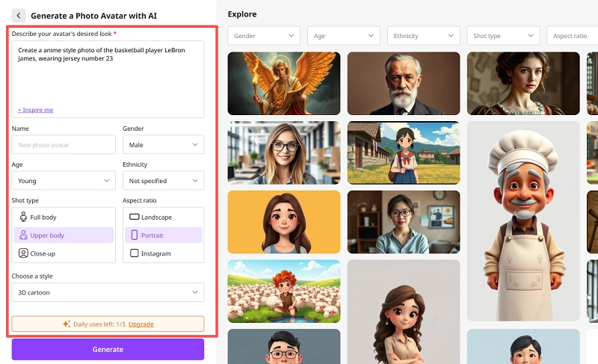Select the Portrait aspect ratio option
This screenshot has width=598, height=364.
pos(163,235)
